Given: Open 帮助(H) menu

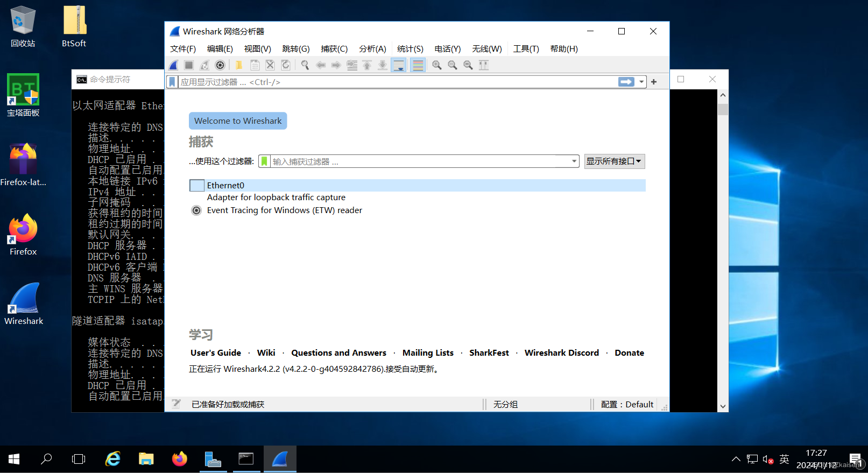Looking at the screenshot, I should click(x=564, y=49).
